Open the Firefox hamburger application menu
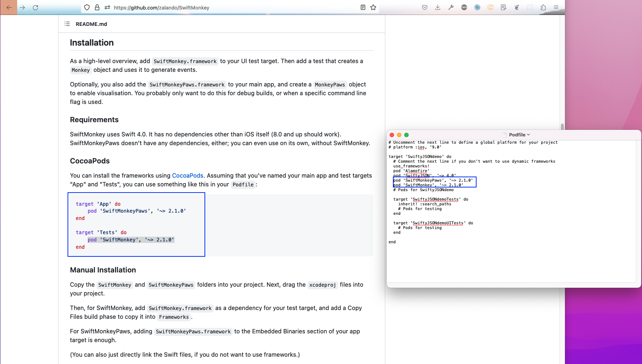 point(556,7)
